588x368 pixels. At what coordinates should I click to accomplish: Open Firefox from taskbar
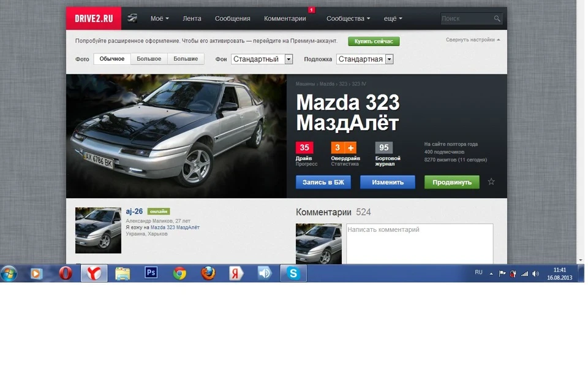click(208, 274)
